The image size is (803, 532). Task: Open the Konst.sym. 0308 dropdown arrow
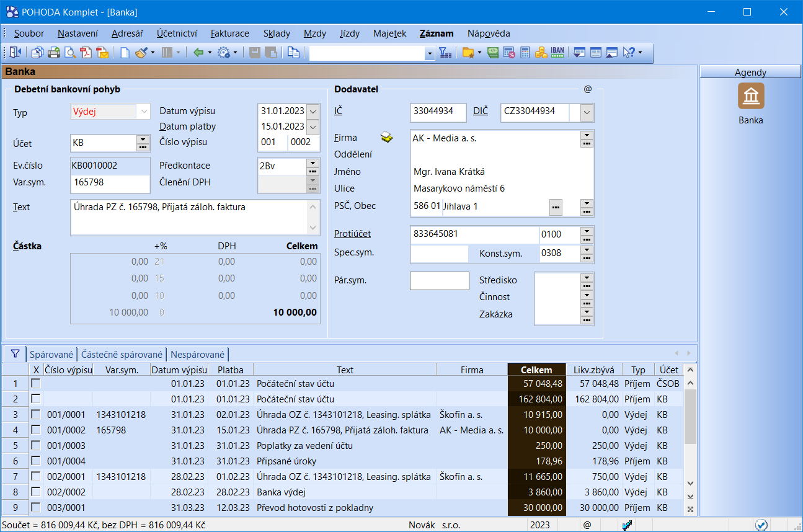pos(587,250)
